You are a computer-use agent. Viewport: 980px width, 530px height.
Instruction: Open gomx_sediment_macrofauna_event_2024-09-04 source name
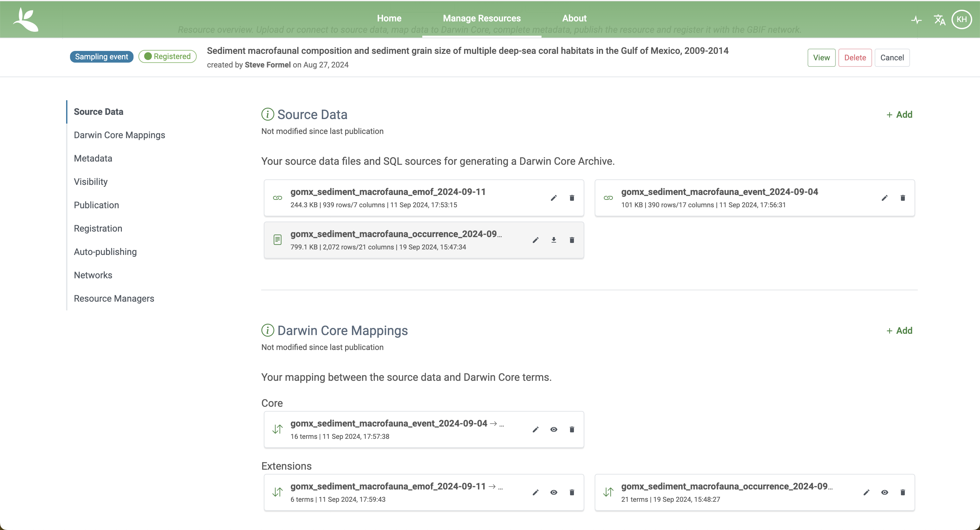pyautogui.click(x=719, y=191)
